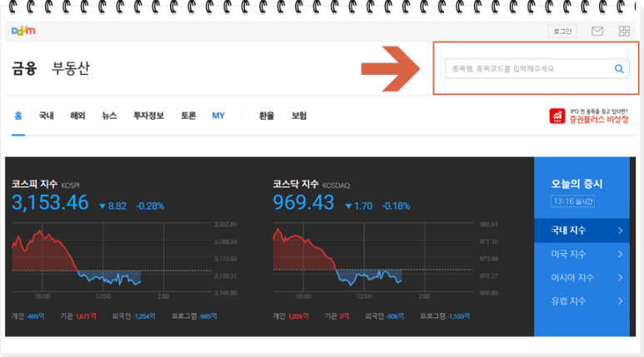Expand 국내 지수 in 오늘의 증시
644x357 pixels.
587,231
